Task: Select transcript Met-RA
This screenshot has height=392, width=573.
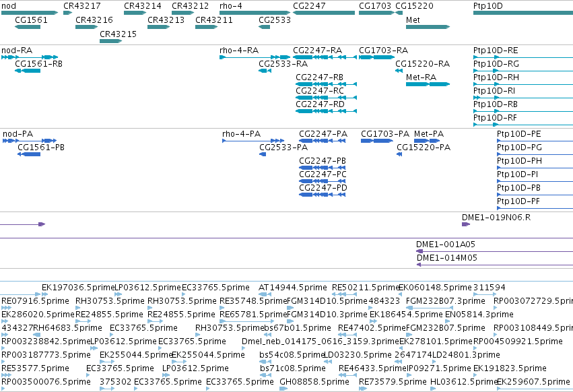Action: (428, 84)
